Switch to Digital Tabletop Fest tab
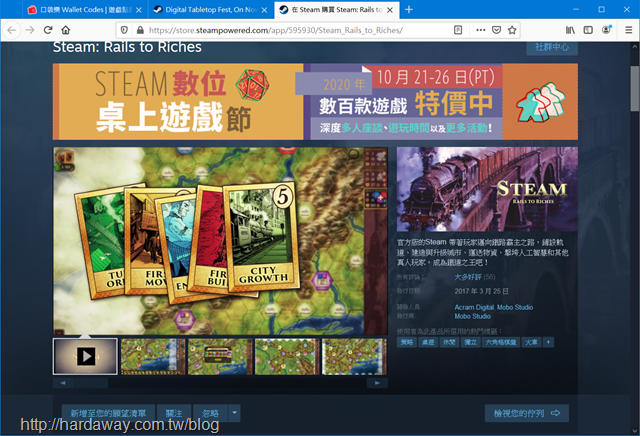The width and height of the screenshot is (640, 436). [x=208, y=10]
